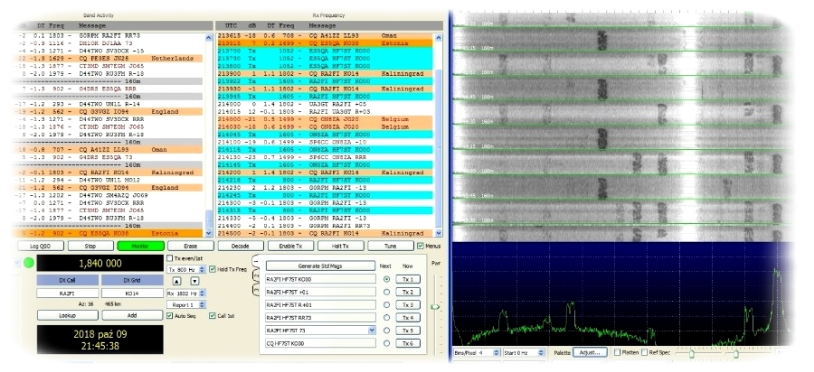Image resolution: width=814 pixels, height=372 pixels.
Task: Adjust the Rx 1802 Hz spinner arrows
Action: coord(202,293)
